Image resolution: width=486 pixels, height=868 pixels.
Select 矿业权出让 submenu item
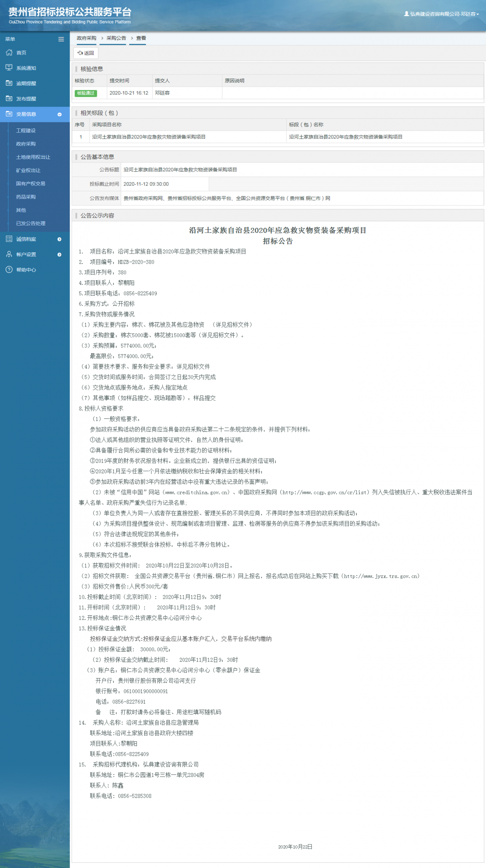click(28, 171)
